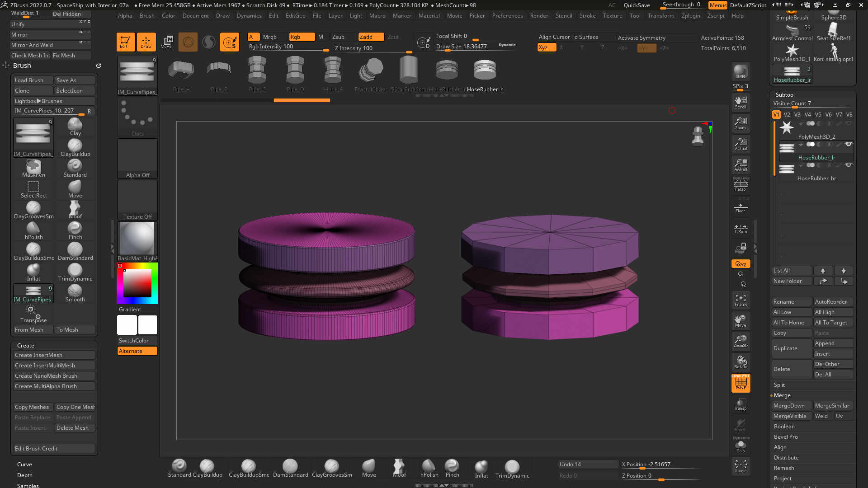The height and width of the screenshot is (488, 868).
Task: Toggle Persp perspective view
Action: point(741,185)
